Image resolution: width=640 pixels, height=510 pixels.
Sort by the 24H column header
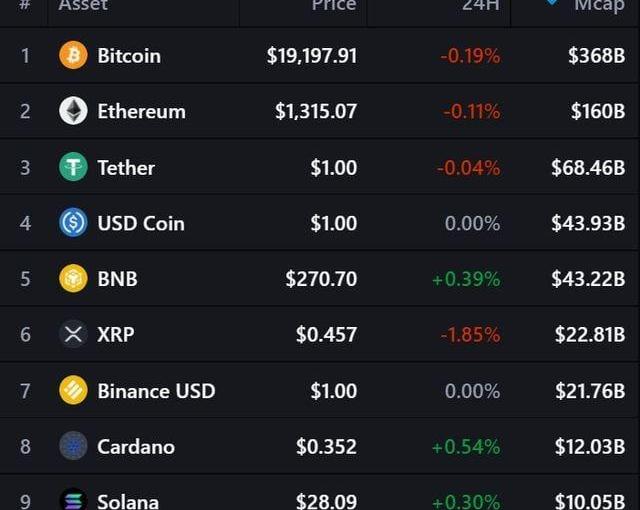(x=480, y=5)
